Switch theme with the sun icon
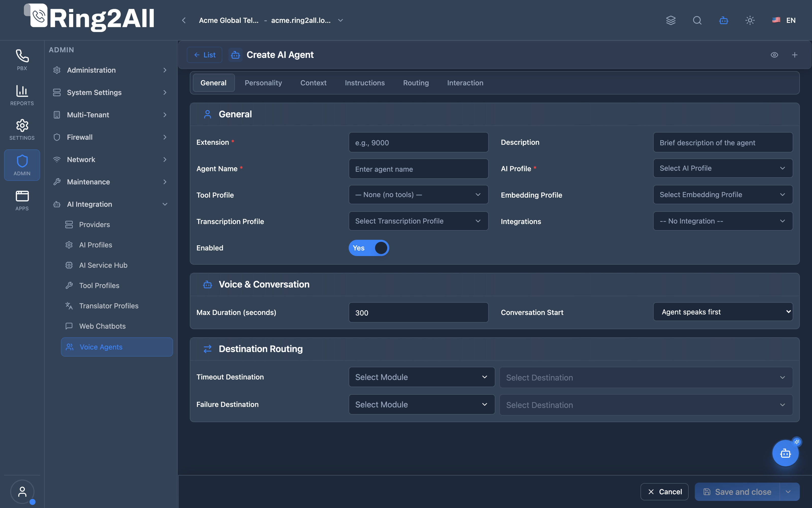This screenshot has height=508, width=812. [750, 20]
